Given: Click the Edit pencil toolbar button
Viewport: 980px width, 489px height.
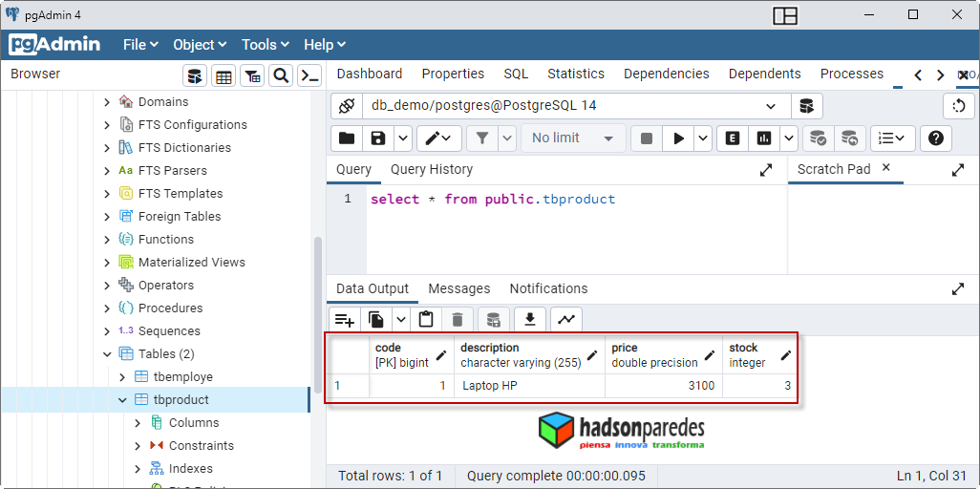Looking at the screenshot, I should 438,138.
